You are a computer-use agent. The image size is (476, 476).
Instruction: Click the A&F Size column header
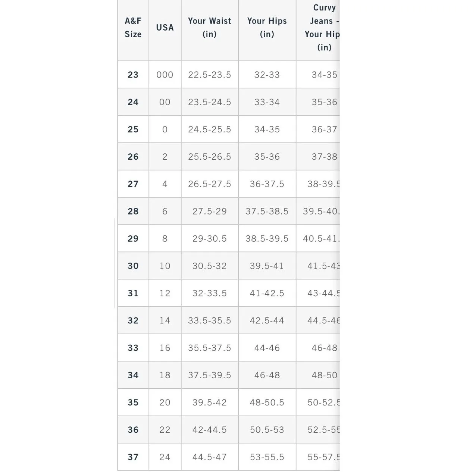(133, 28)
